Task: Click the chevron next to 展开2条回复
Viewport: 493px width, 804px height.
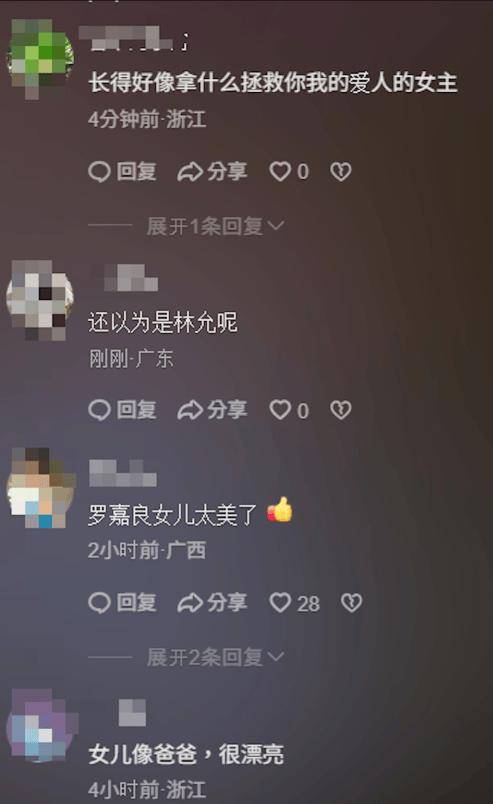Action: coord(275,657)
